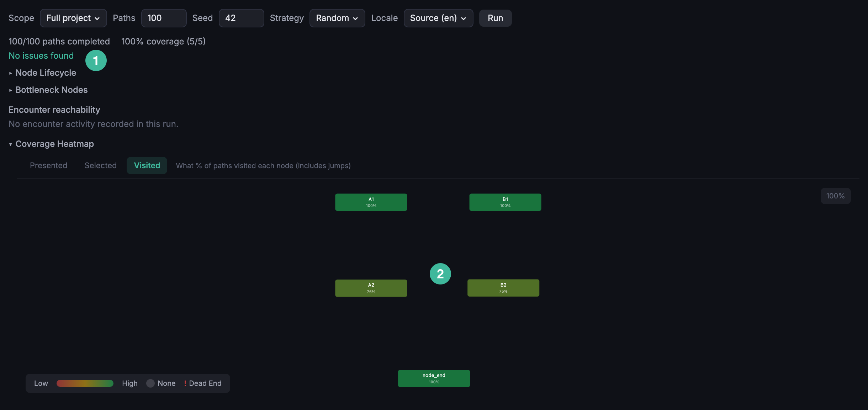Click the 'Encounter reachability' heading
The image size is (868, 410).
(x=54, y=110)
